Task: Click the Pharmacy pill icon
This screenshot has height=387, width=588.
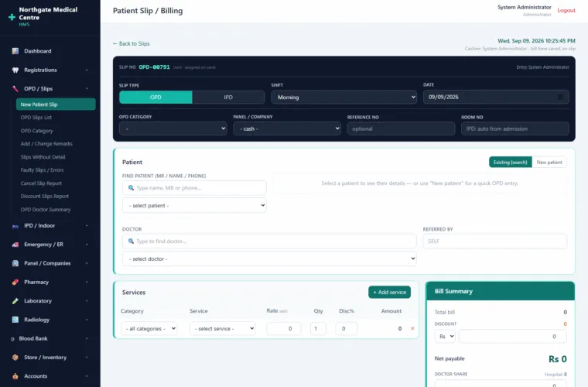Action: [x=15, y=282]
